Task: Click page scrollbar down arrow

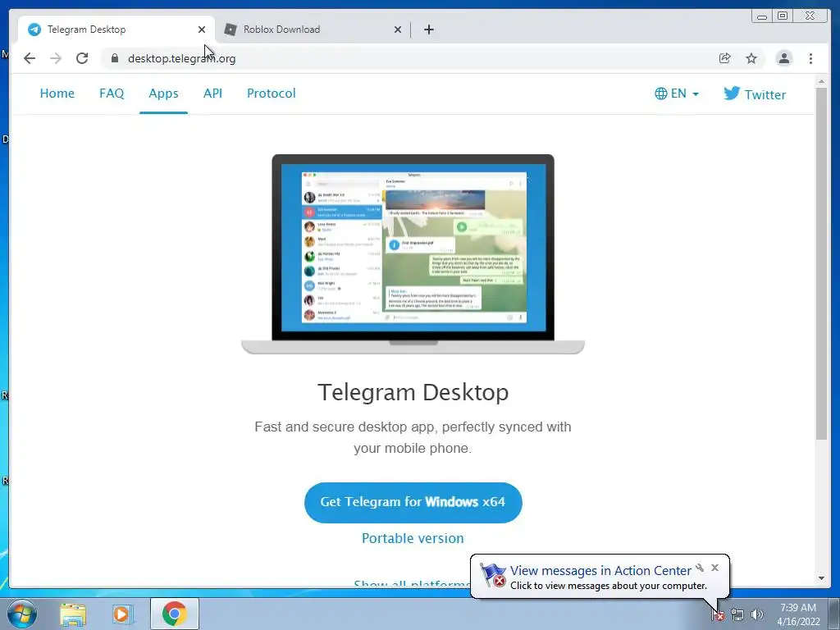Action: 821,578
